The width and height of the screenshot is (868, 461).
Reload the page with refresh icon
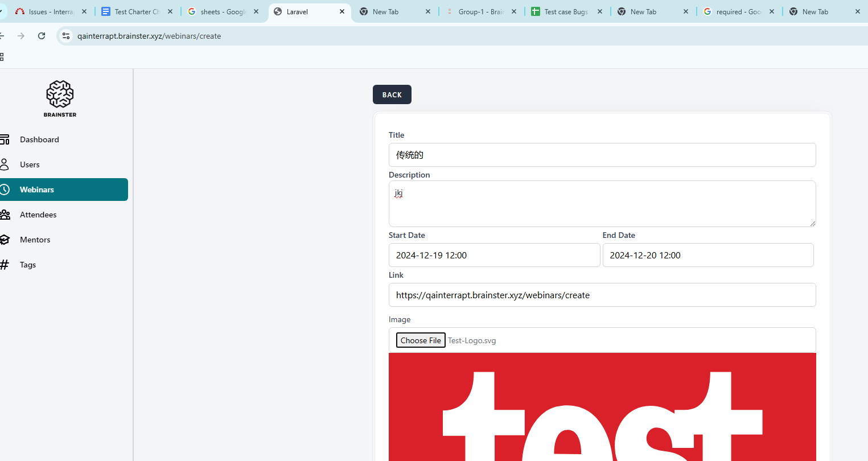tap(42, 36)
